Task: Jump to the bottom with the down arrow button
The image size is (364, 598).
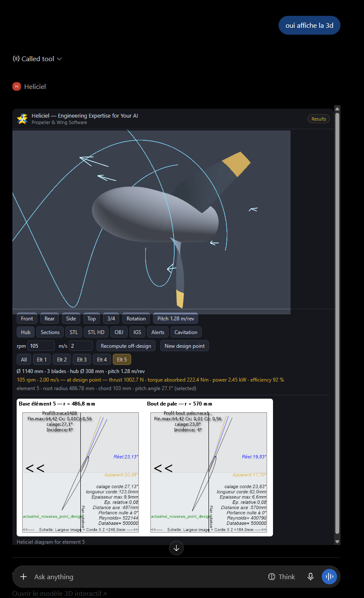Action: (176, 548)
